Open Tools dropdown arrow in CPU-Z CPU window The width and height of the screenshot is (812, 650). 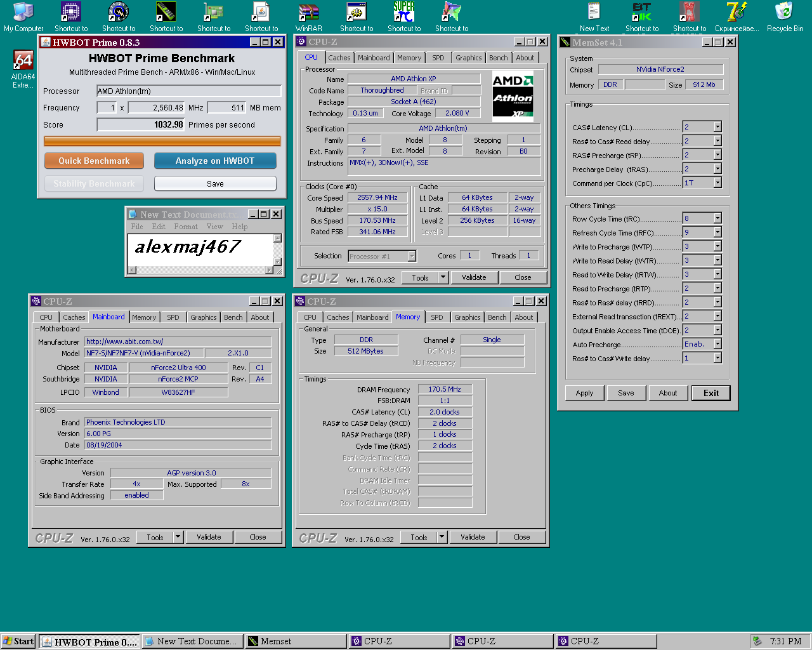(x=443, y=277)
